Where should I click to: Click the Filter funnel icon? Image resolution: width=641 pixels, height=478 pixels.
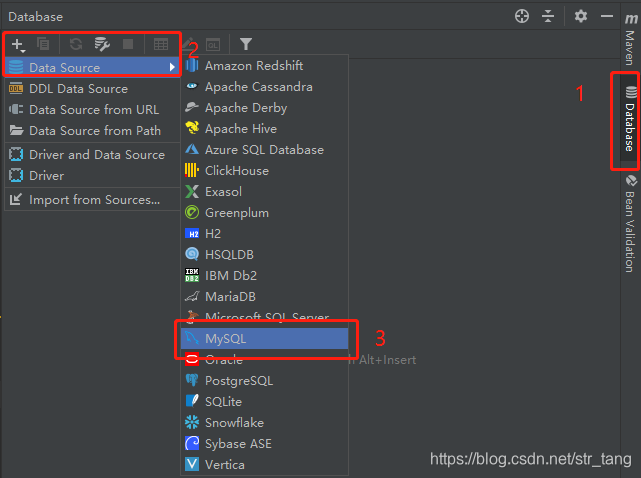click(x=246, y=44)
